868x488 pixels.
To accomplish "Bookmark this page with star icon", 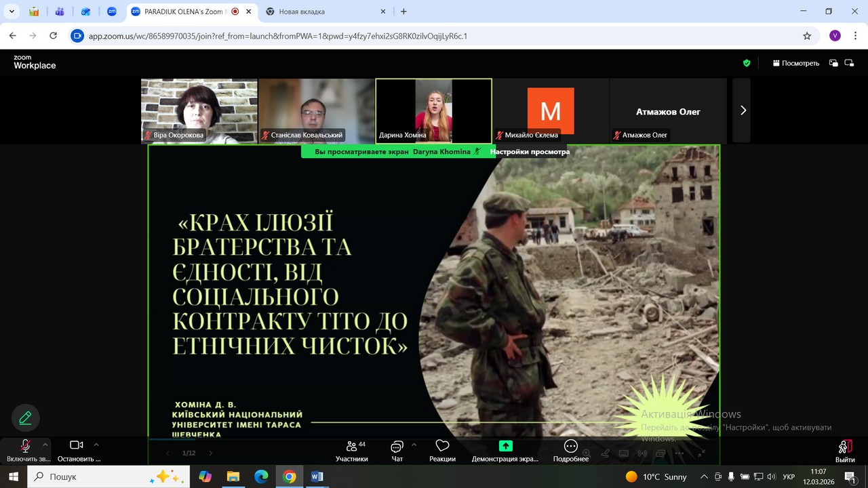I will pyautogui.click(x=807, y=36).
